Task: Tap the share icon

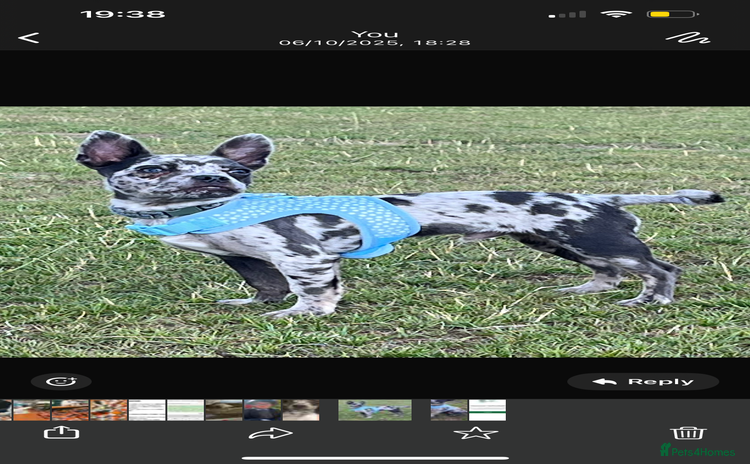Action: (62, 432)
